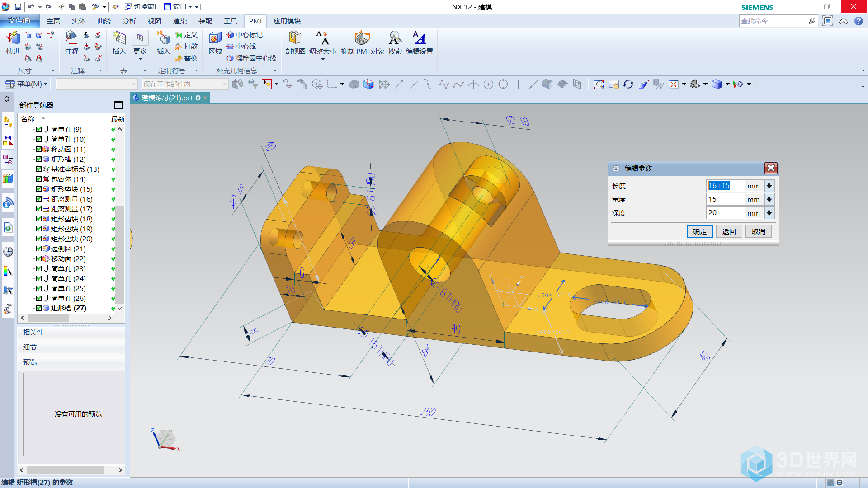Switch to the 主页 ribbon tab
The image size is (868, 488).
[53, 21]
